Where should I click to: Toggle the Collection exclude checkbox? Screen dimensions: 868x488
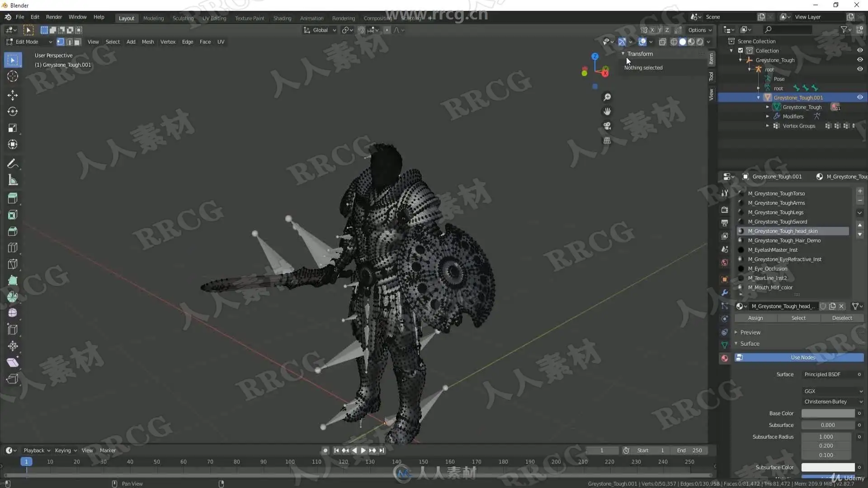[741, 51]
